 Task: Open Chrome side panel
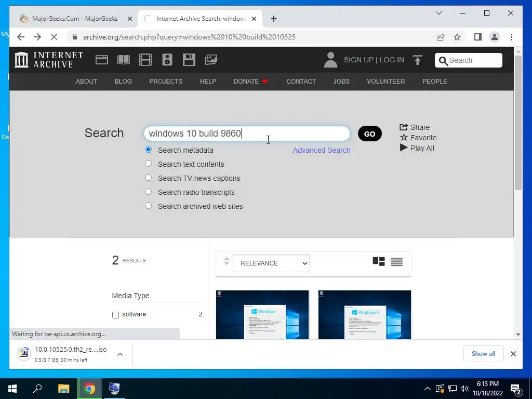point(478,37)
